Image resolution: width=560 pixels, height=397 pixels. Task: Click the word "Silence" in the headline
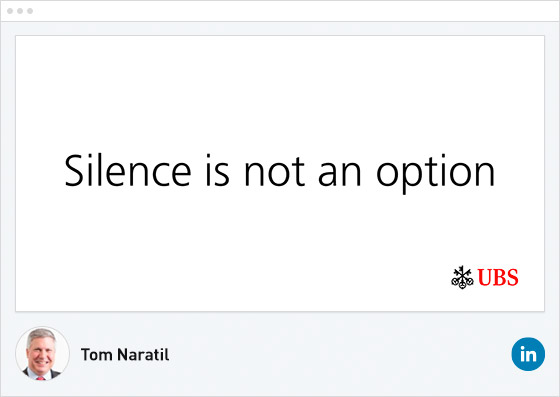128,170
